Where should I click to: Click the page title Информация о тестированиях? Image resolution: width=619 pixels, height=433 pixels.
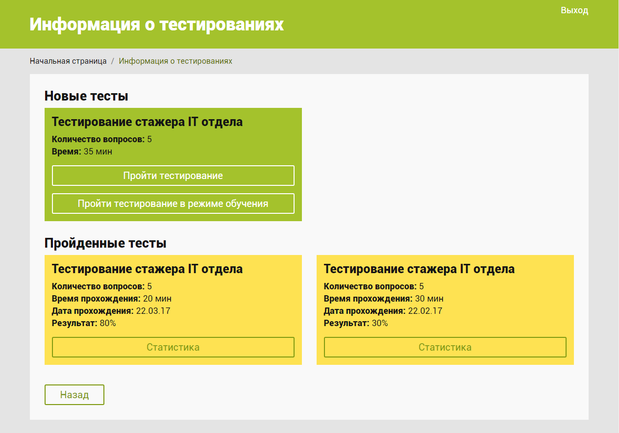point(156,24)
